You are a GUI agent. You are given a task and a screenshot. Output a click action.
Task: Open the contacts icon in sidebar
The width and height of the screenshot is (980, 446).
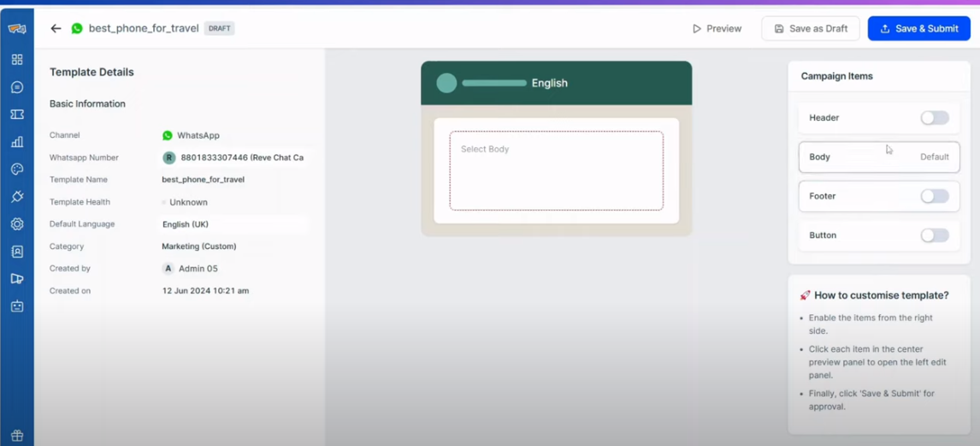tap(17, 252)
